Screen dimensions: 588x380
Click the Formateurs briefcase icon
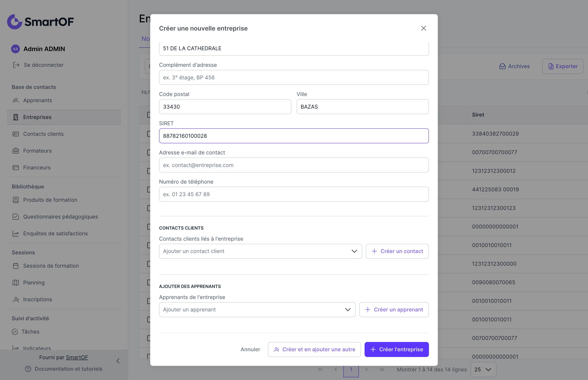tap(16, 151)
